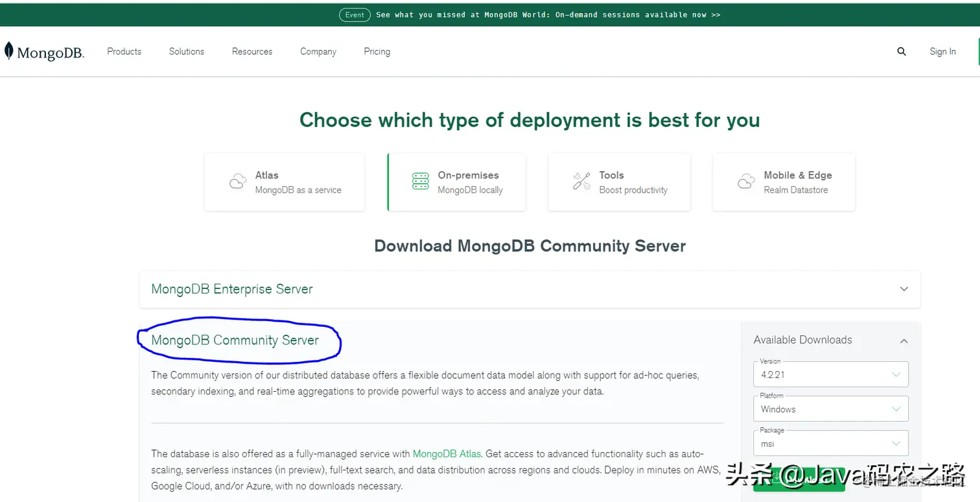Click the MongoDB Community Server heading

pyautogui.click(x=235, y=340)
